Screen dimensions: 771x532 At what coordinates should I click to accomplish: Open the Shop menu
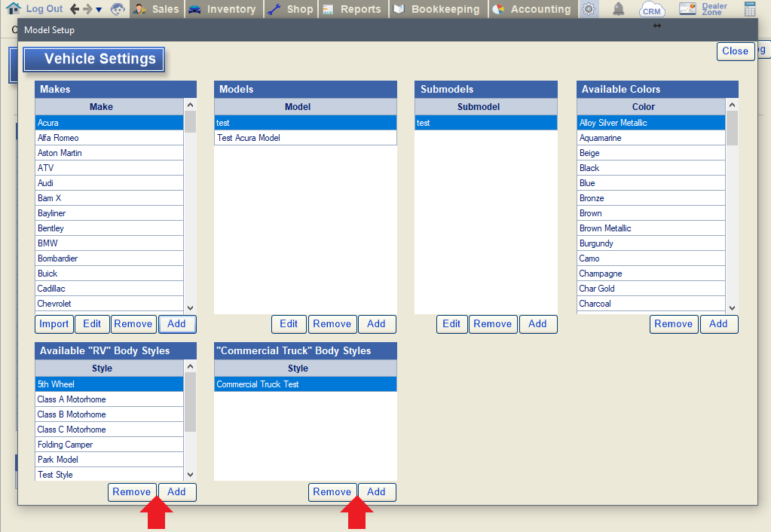[x=291, y=9]
